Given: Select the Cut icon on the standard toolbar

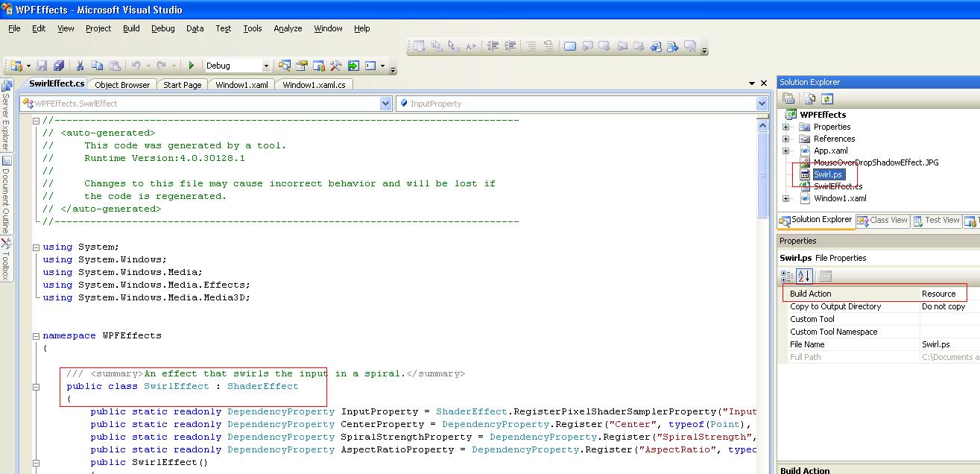Looking at the screenshot, I should tap(80, 66).
